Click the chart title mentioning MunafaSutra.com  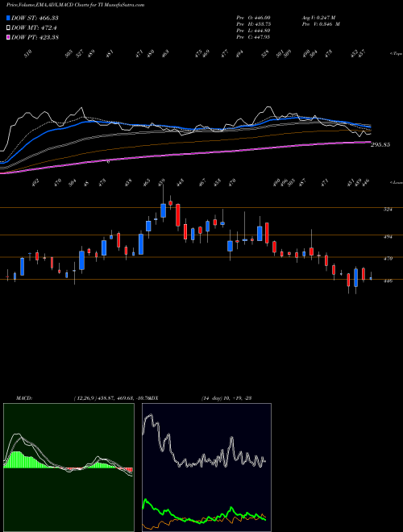75,5
